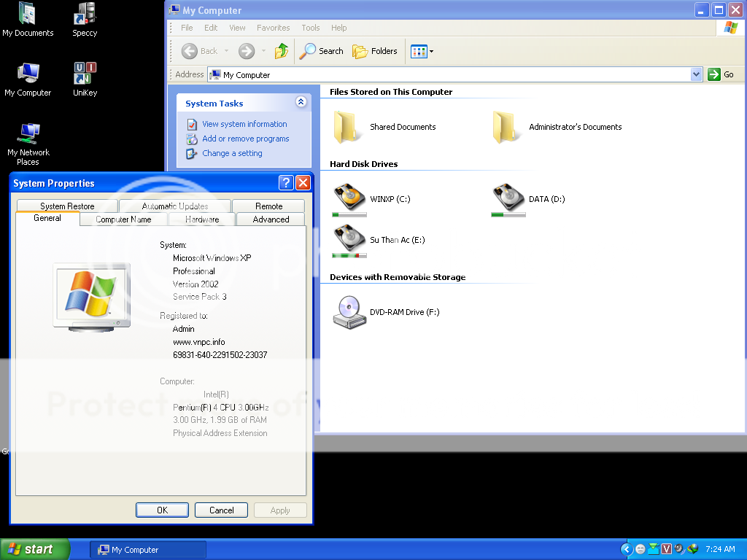Screen dimensions: 747x560
Task: Click "Hard Disk Drives" group heading
Action: pos(363,164)
